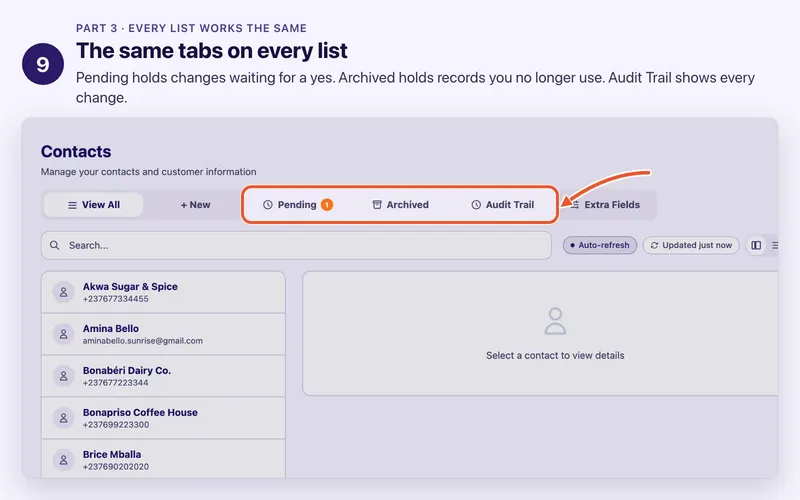This screenshot has width=800, height=500.
Task: Click the phone number +237677334455
Action: (x=116, y=299)
